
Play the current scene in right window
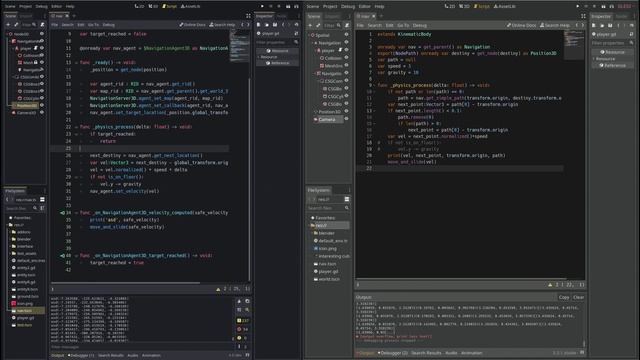[x=603, y=6]
